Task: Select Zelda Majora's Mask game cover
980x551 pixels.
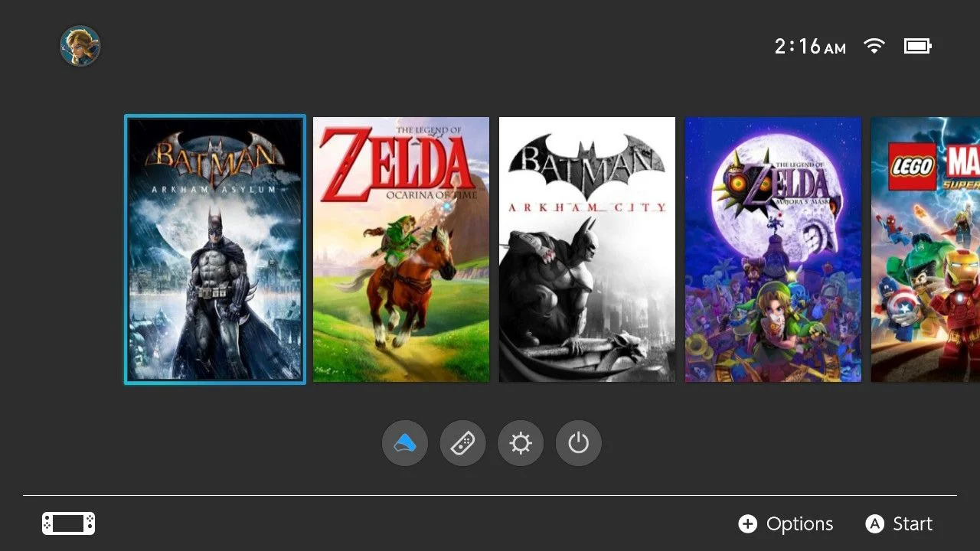Action: click(x=773, y=249)
